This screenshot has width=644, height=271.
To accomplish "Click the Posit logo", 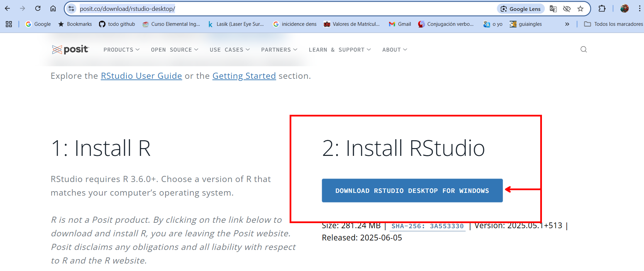I will [71, 50].
